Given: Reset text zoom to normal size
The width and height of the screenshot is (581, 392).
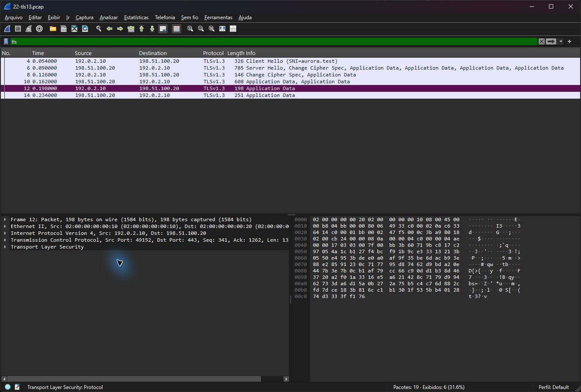Looking at the screenshot, I should coord(212,29).
